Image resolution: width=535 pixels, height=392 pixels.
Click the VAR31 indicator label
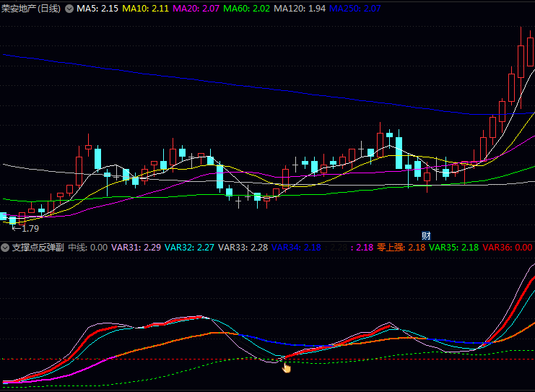click(136, 247)
